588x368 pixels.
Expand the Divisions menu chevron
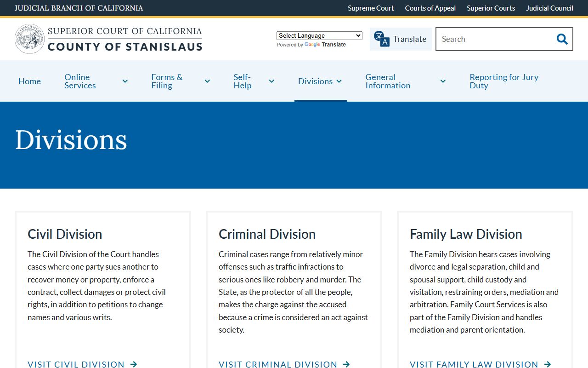point(339,81)
